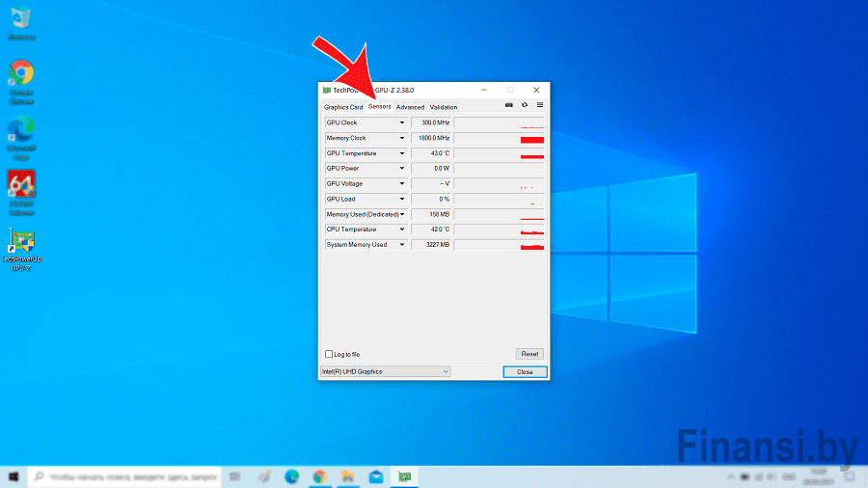Click the Close button in GPU-Z
Viewport: 868px width, 488px height.
click(x=525, y=372)
